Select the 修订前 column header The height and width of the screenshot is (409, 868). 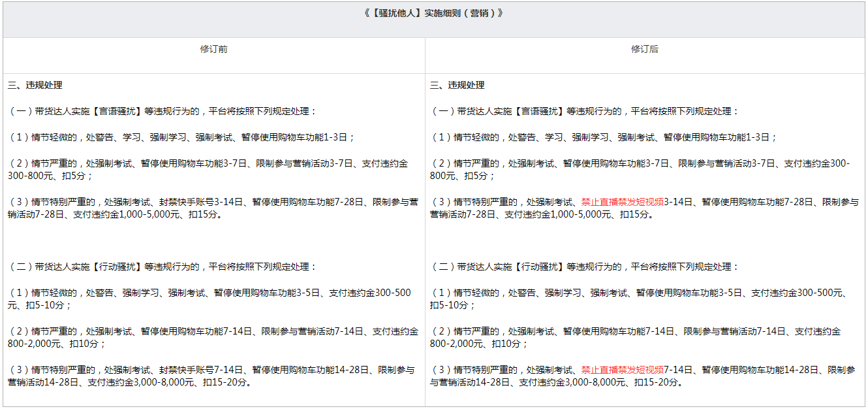213,50
